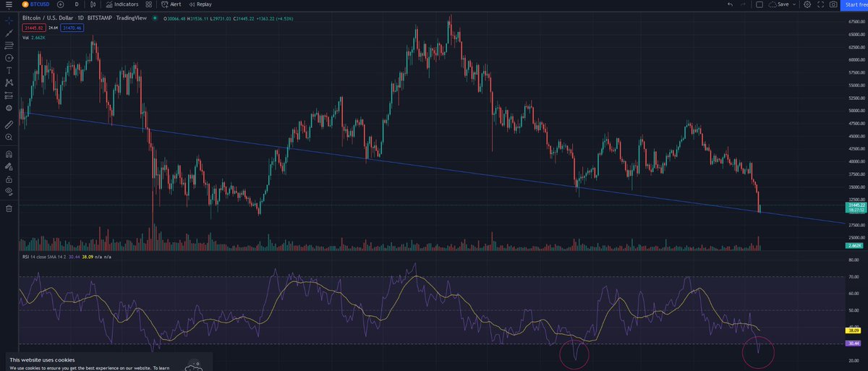The height and width of the screenshot is (371, 868).
Task: Open the geometric shapes tool
Action: (x=9, y=57)
